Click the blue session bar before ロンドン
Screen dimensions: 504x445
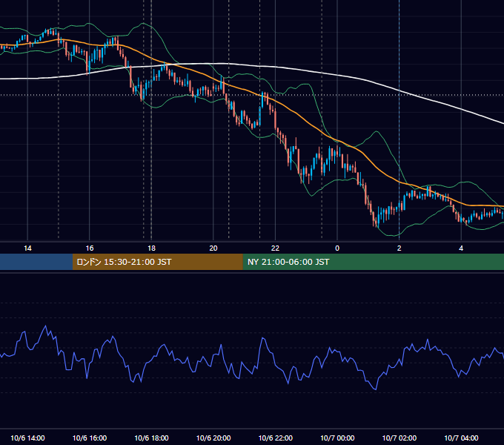36,262
